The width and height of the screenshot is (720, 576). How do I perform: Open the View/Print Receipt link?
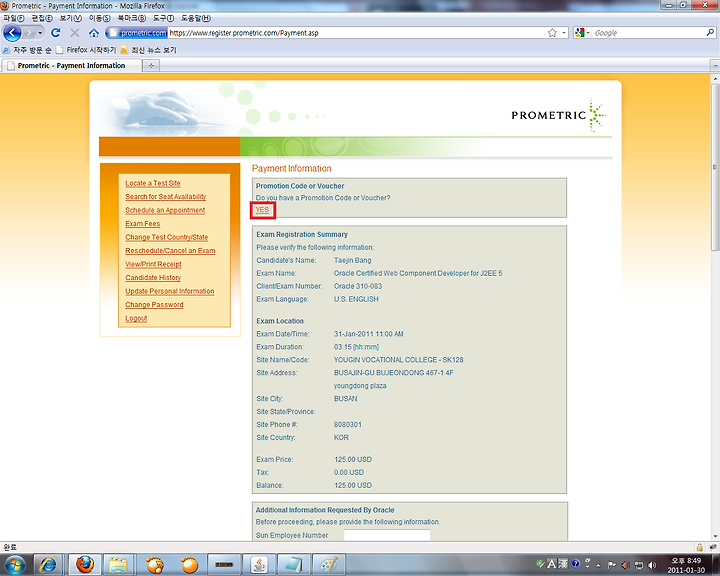coord(153,264)
